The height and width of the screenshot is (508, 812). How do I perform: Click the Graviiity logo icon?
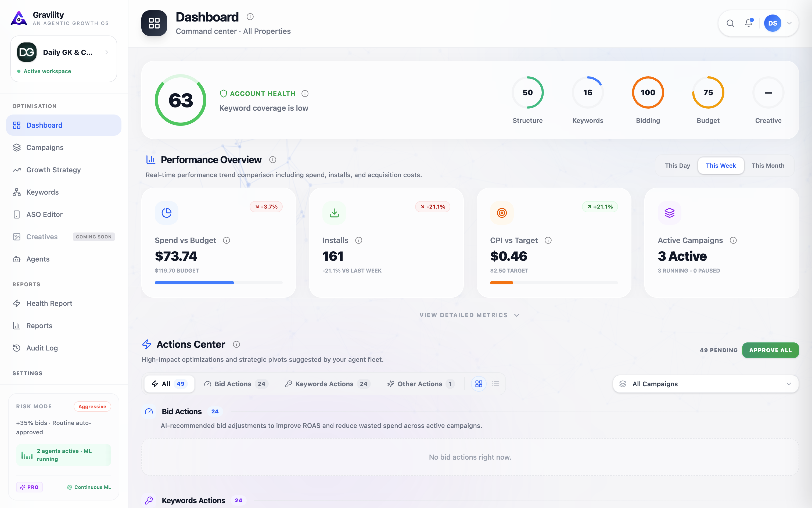pos(19,19)
